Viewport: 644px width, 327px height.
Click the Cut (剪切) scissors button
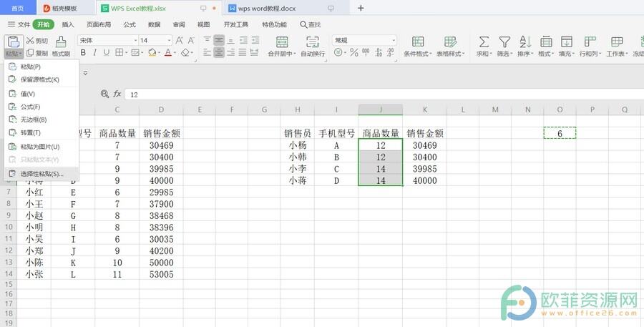[37, 40]
